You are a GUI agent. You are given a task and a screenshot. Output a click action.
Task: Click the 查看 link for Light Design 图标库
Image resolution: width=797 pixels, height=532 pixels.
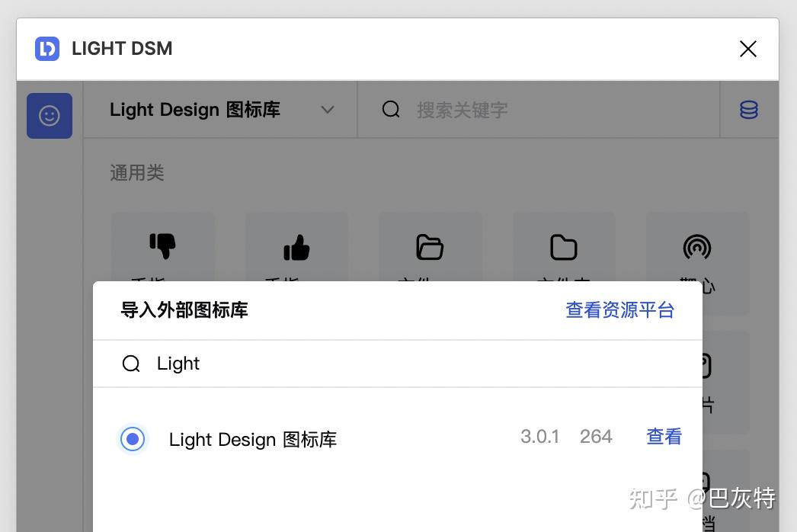664,437
